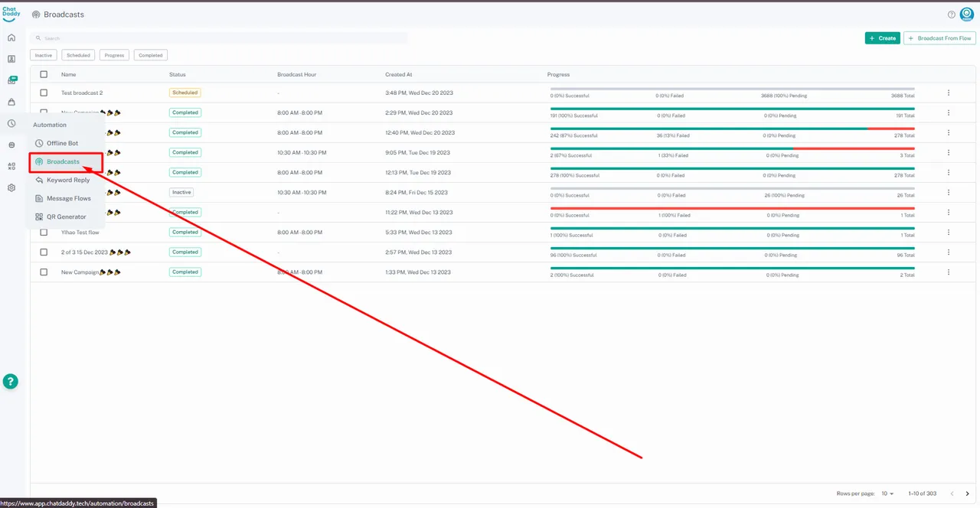Viewport: 980px width, 508px height.
Task: Open the user profile avatar
Action: 966,14
